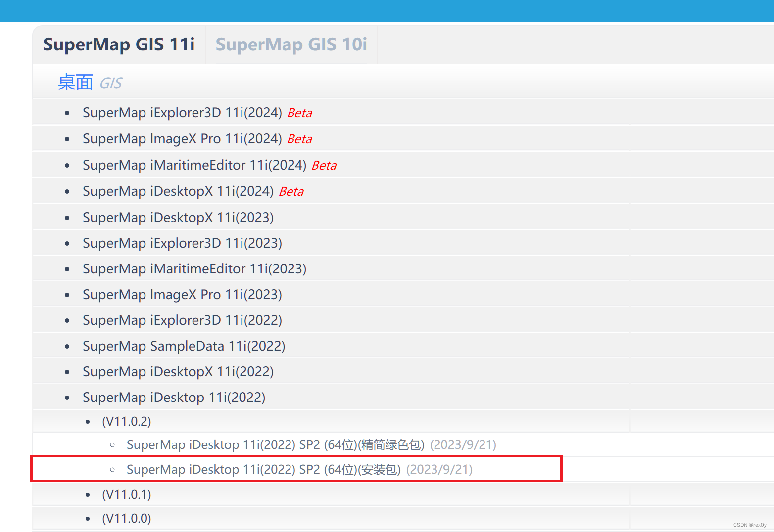Collapse SuperMap iDesktop 11i(2022) entry

pyautogui.click(x=174, y=398)
